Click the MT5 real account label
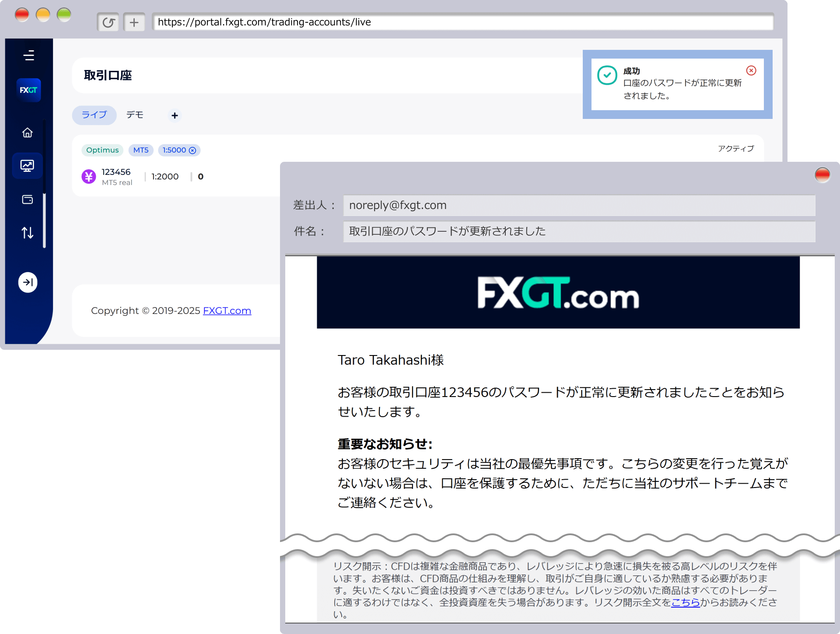The width and height of the screenshot is (840, 634). pos(117,183)
